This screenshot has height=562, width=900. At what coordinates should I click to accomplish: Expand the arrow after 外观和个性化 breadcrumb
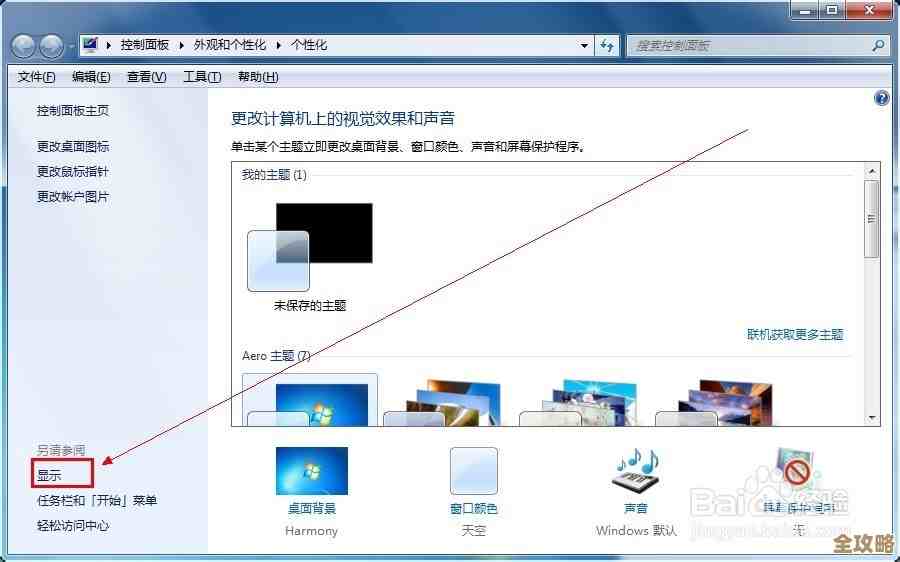tap(279, 45)
